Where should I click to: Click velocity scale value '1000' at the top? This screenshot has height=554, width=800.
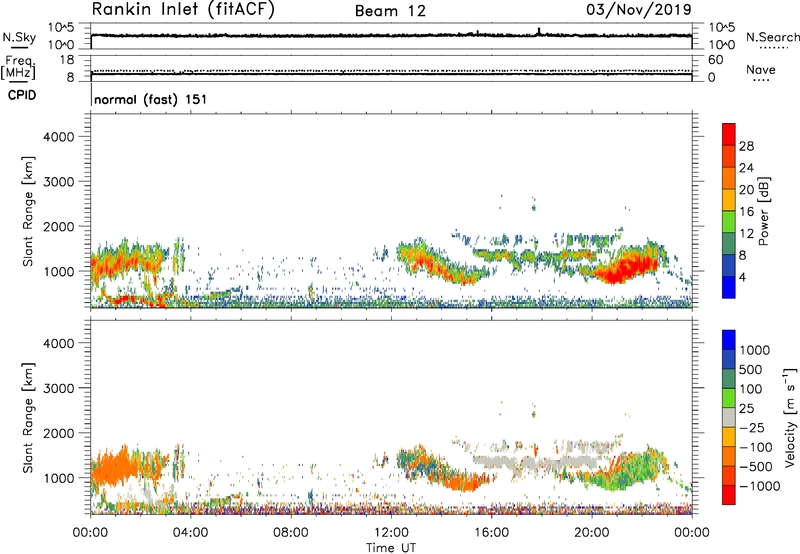[x=755, y=350]
